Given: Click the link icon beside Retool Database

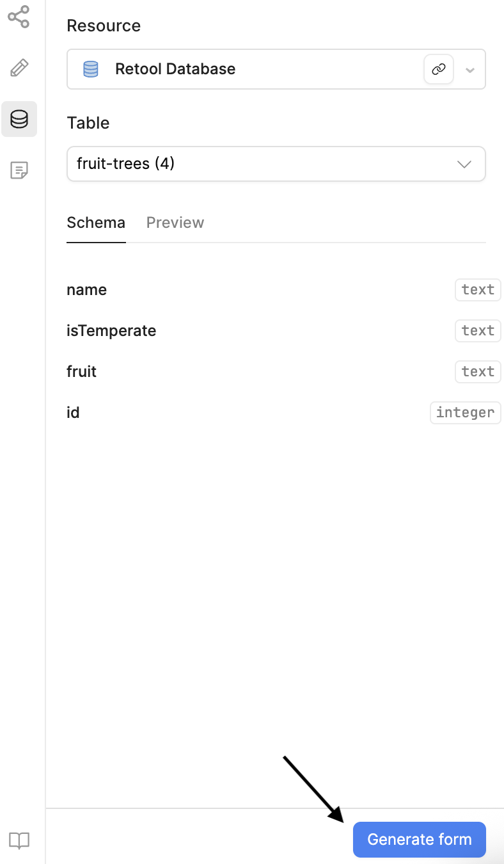Looking at the screenshot, I should click(439, 69).
